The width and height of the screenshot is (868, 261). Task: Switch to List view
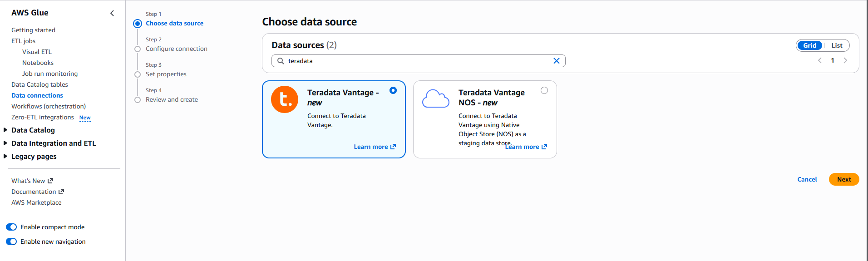(x=837, y=45)
